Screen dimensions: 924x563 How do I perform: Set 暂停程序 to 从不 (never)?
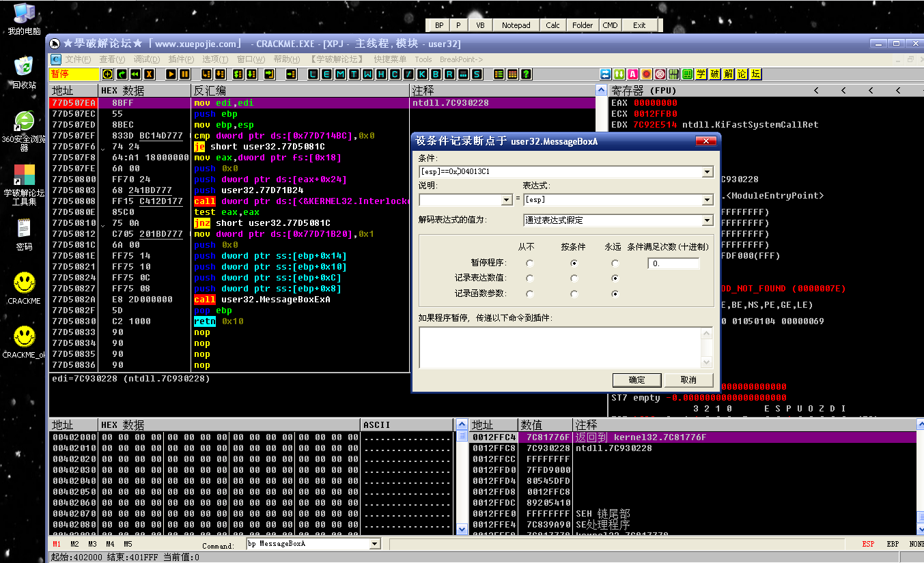pyautogui.click(x=529, y=263)
